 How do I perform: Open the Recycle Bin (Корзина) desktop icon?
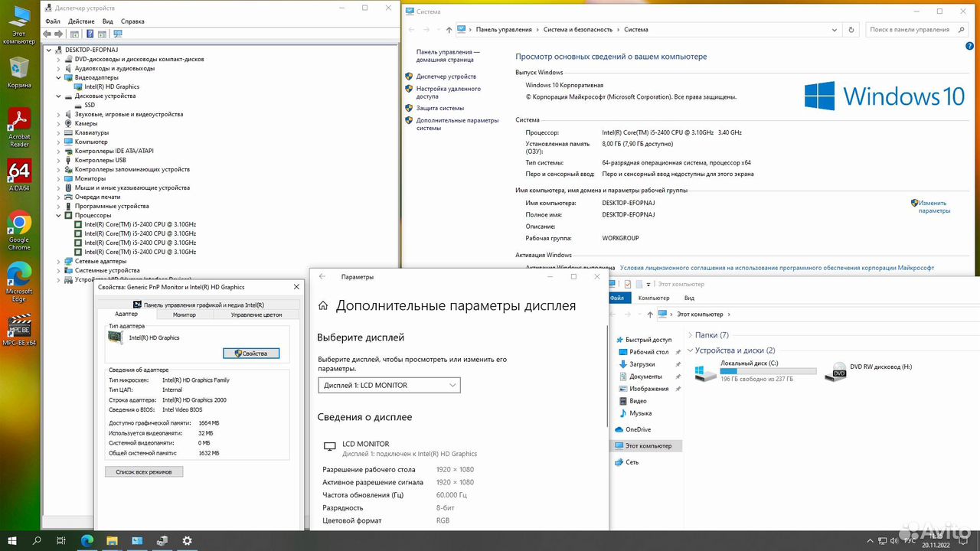[19, 72]
